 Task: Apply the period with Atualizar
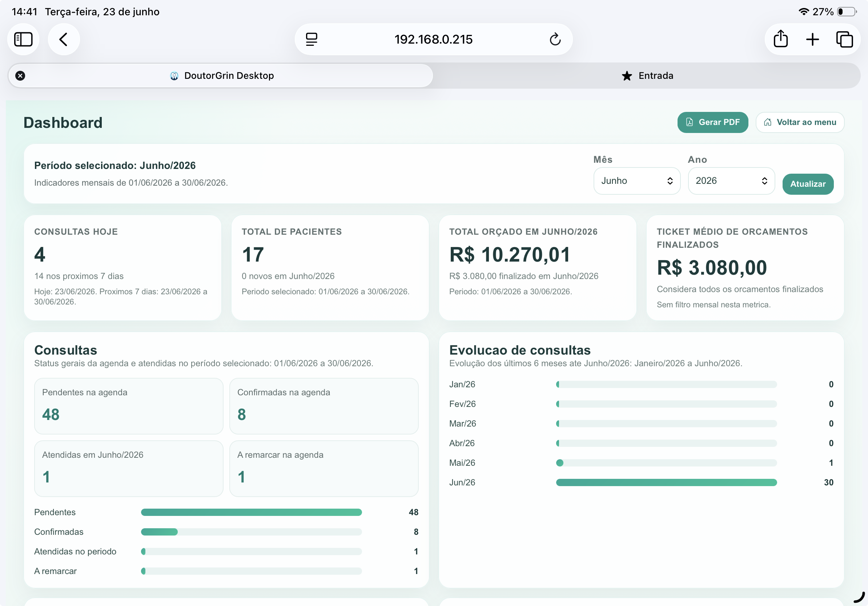(808, 184)
